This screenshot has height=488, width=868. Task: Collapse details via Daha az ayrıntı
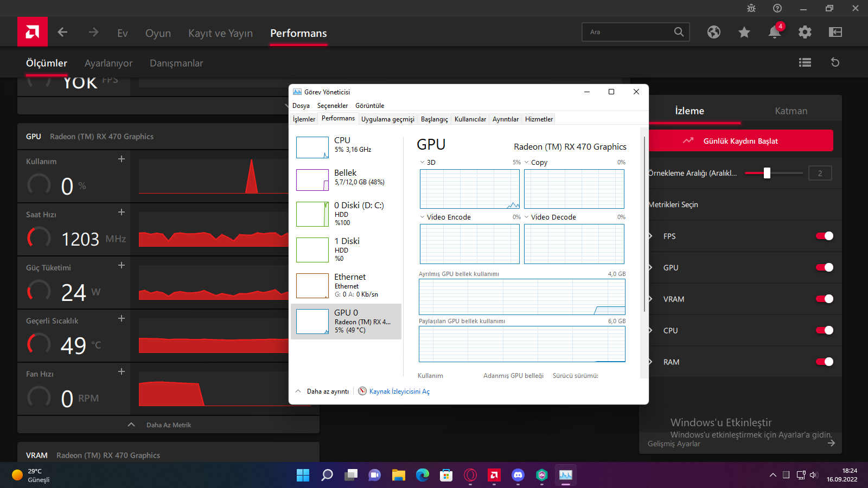point(322,391)
